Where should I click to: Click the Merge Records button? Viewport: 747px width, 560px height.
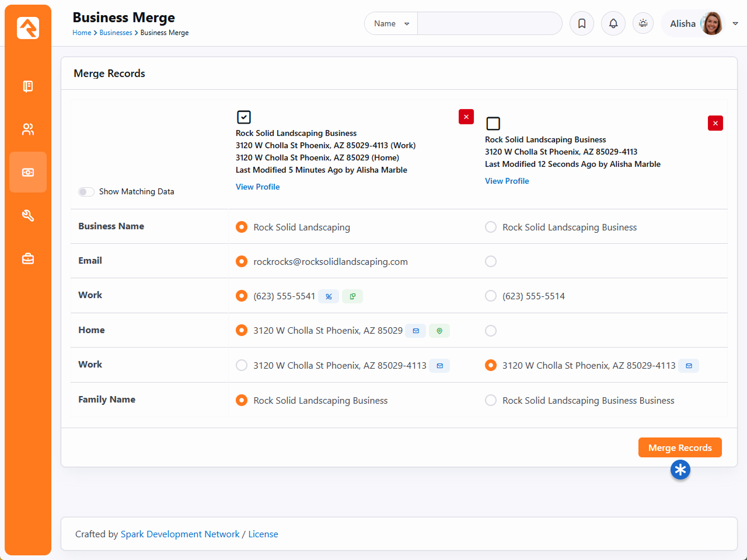click(x=680, y=447)
